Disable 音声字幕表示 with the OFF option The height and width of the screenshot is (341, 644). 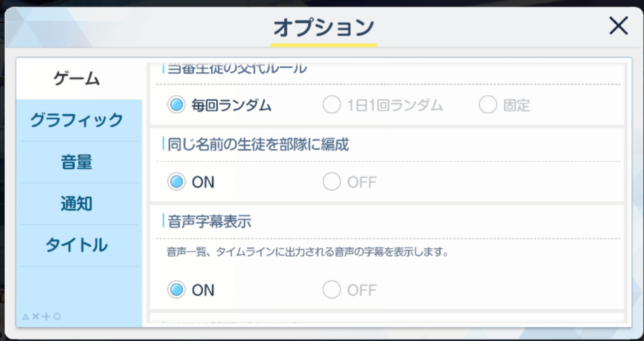[332, 290]
